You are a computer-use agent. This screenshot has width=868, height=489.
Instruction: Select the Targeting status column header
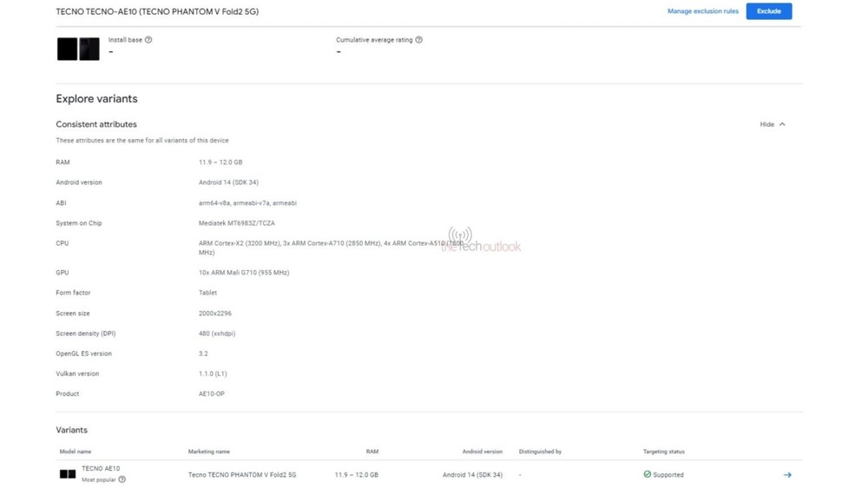tap(664, 452)
